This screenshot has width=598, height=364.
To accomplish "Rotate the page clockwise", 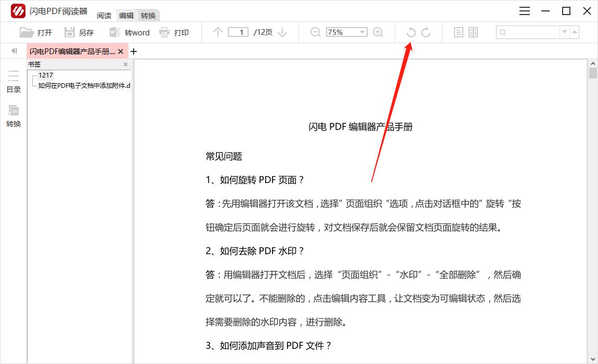I will tap(426, 32).
